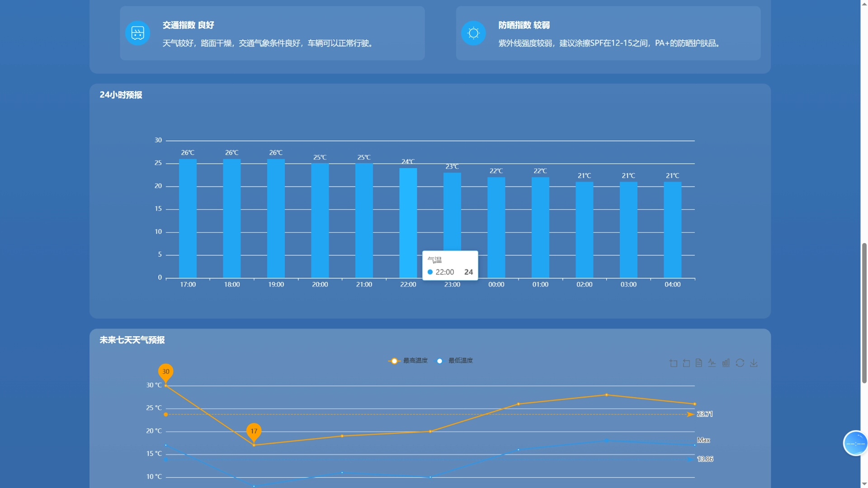Click the traffic index bus icon

tap(137, 33)
